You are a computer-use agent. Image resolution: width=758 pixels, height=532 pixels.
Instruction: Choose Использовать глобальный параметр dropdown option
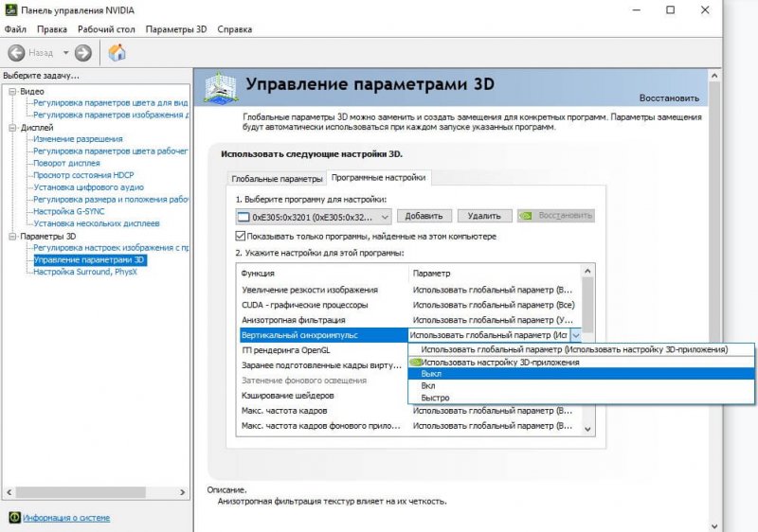[581, 349]
